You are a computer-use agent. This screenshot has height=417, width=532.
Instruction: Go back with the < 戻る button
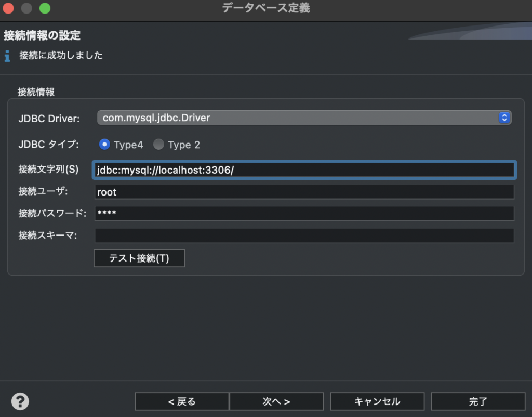182,401
